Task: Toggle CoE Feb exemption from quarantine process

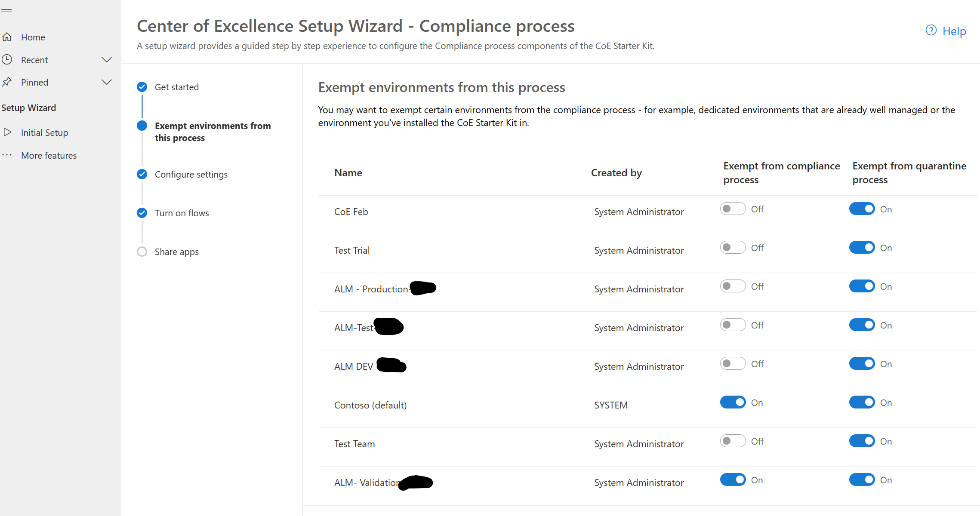Action: point(861,209)
